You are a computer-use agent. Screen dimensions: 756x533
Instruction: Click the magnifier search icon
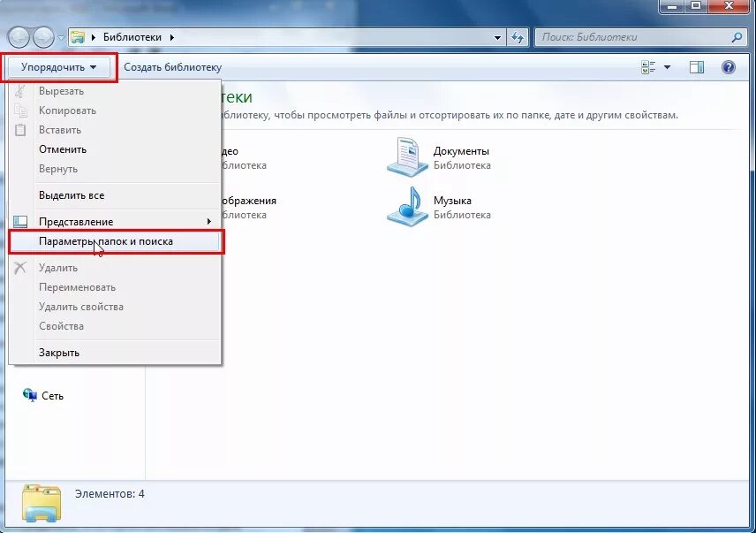tap(737, 37)
